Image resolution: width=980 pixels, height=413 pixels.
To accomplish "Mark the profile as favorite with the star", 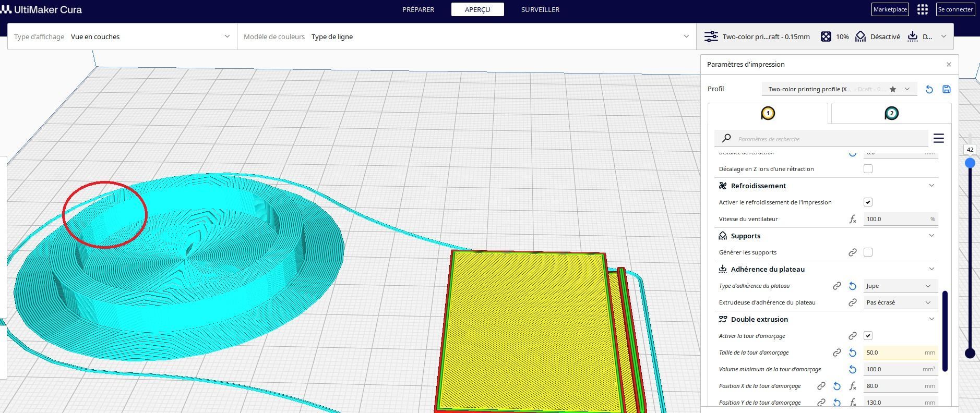I will (893, 89).
